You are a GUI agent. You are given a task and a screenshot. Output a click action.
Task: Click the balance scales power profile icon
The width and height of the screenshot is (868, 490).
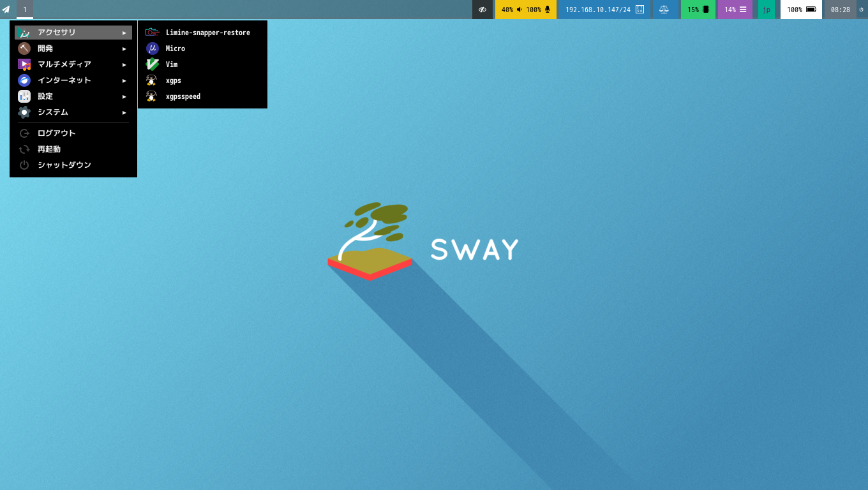click(x=664, y=10)
